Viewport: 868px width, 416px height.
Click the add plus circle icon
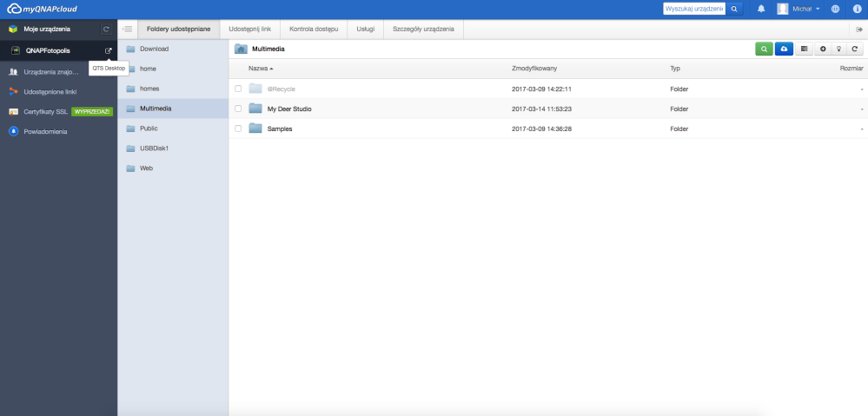coord(823,50)
